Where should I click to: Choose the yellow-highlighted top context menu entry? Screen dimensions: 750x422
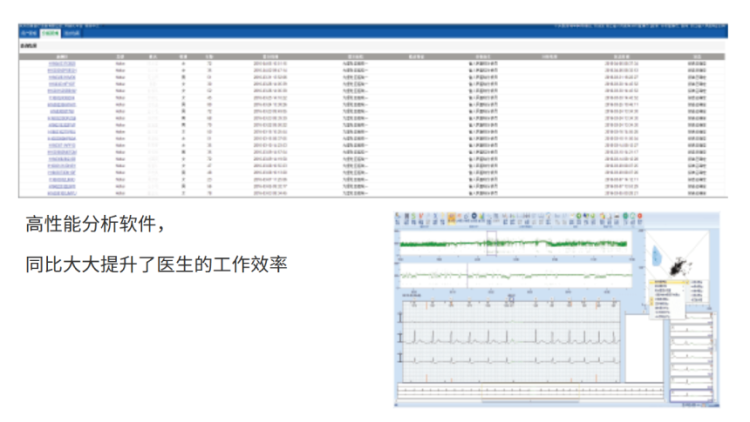tap(668, 282)
